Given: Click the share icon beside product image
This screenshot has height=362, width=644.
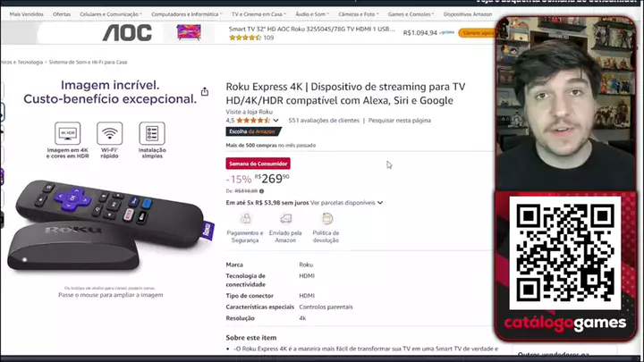Looking at the screenshot, I should tap(205, 91).
